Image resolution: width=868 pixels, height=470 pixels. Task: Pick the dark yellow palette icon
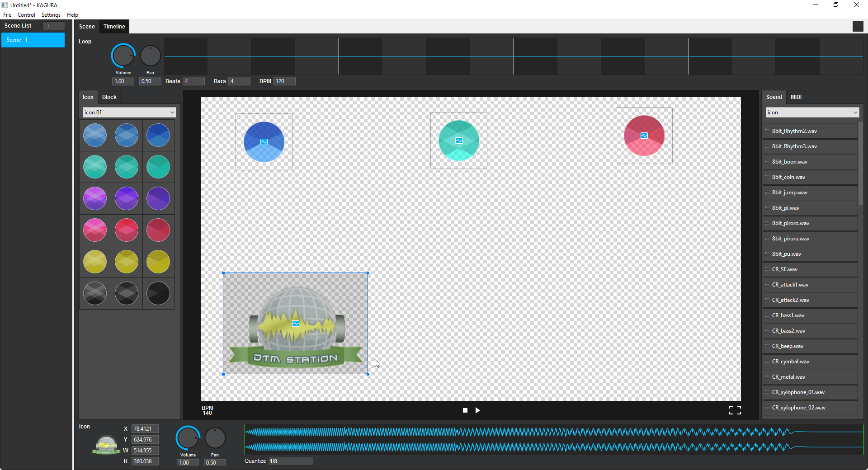pos(158,262)
